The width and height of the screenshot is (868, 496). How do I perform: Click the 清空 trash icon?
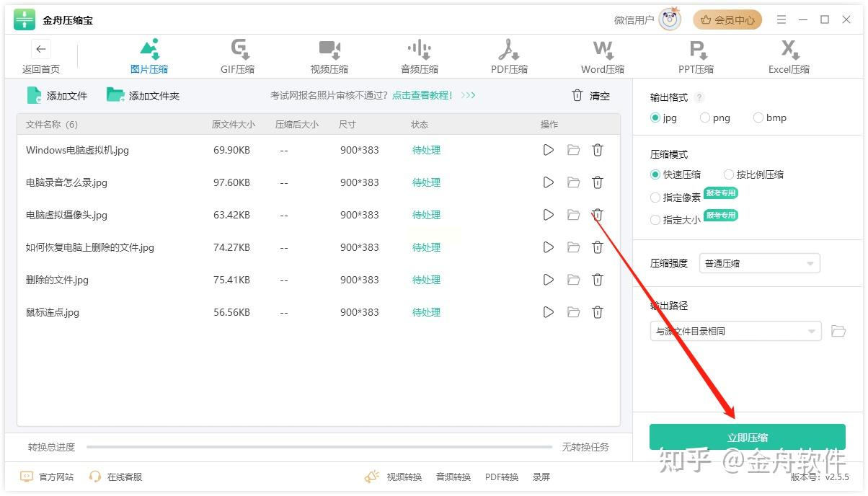577,95
